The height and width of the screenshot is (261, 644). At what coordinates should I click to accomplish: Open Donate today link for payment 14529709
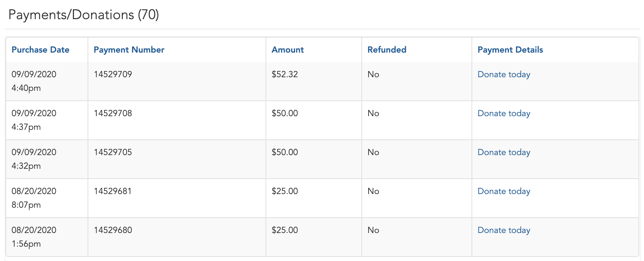504,74
